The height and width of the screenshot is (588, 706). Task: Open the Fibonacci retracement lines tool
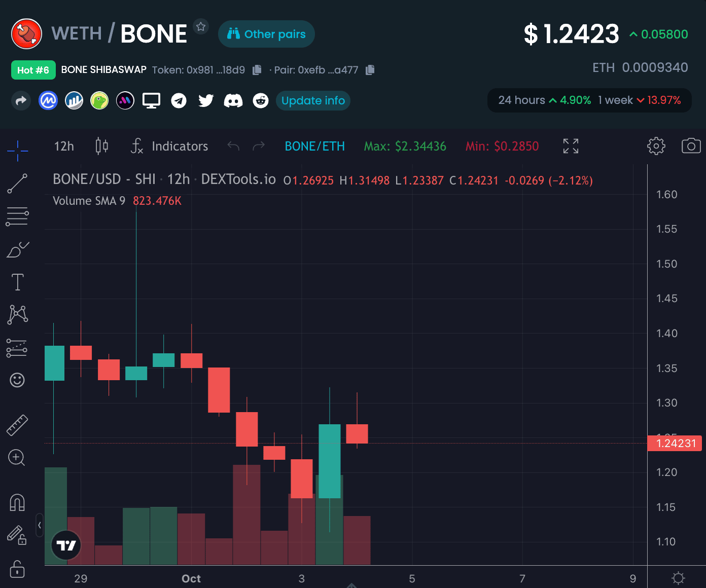(x=17, y=216)
